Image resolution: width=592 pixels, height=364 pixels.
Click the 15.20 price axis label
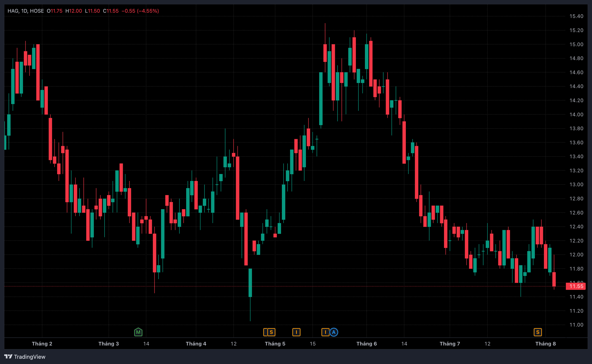coord(576,30)
